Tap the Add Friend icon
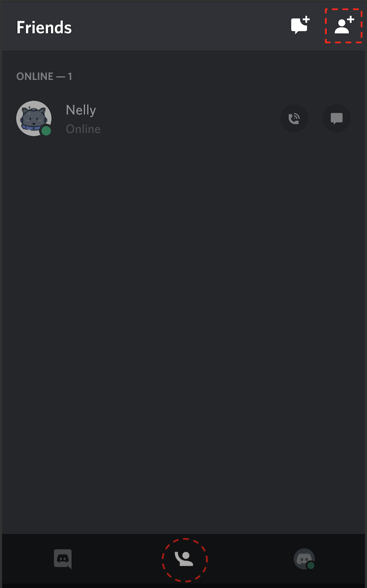Viewport: 367px width, 588px height. 344,26
